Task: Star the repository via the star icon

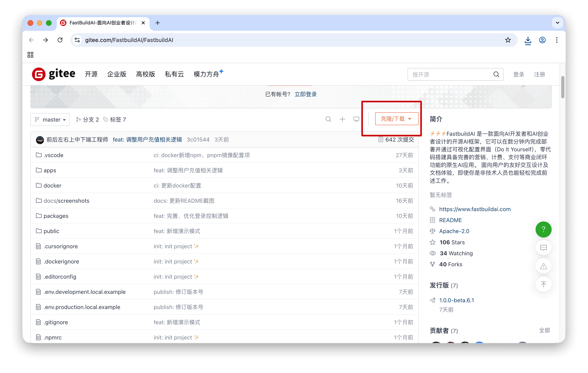Action: click(x=433, y=242)
